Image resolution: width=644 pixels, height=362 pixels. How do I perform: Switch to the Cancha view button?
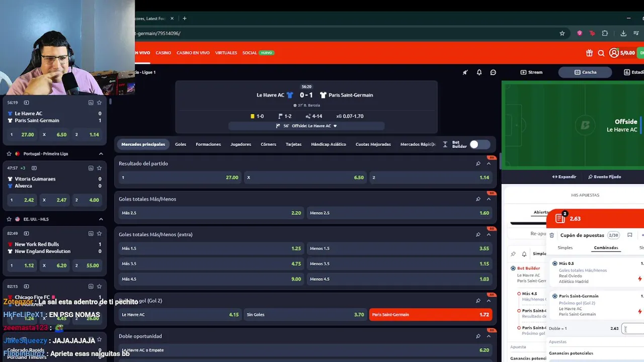click(x=585, y=72)
